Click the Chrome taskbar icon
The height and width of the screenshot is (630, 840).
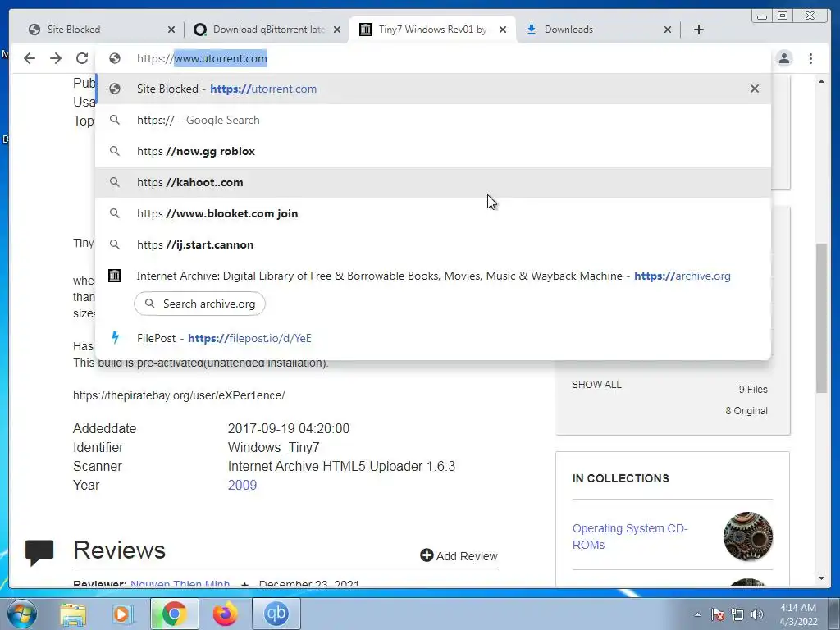[174, 614]
